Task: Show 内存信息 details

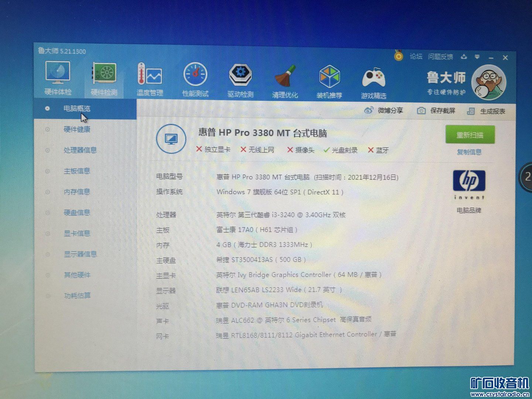Action: click(77, 191)
